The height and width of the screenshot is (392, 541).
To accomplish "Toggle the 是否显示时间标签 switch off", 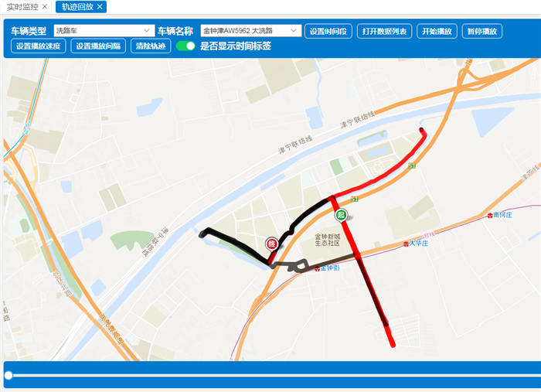I will pyautogui.click(x=185, y=46).
